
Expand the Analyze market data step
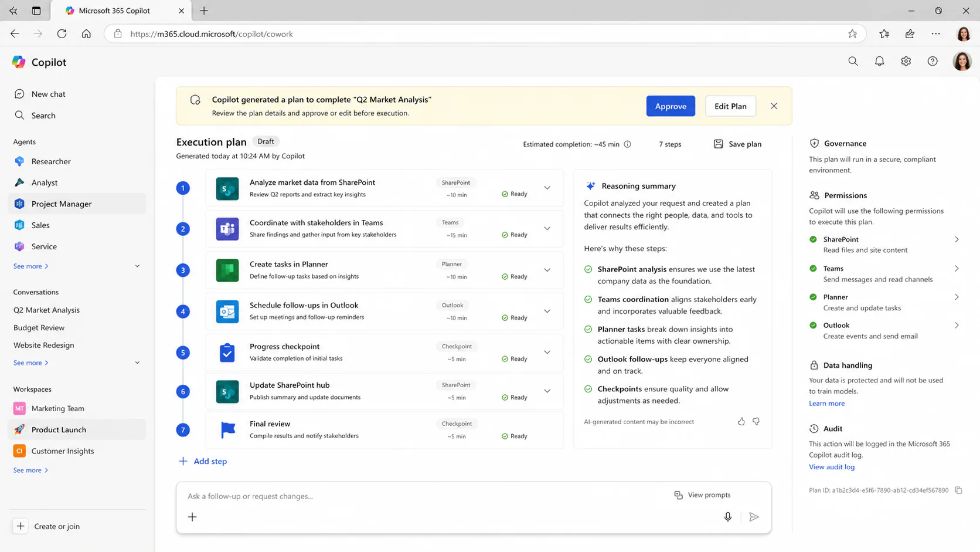[x=547, y=188]
